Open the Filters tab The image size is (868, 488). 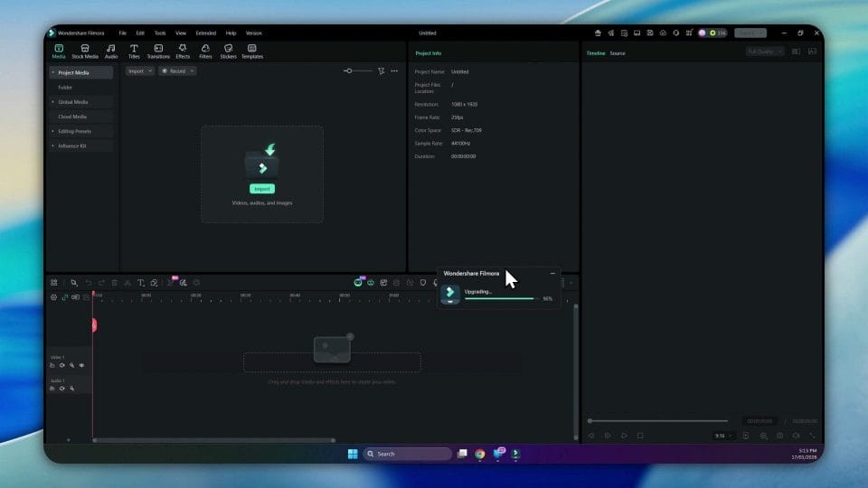click(205, 51)
